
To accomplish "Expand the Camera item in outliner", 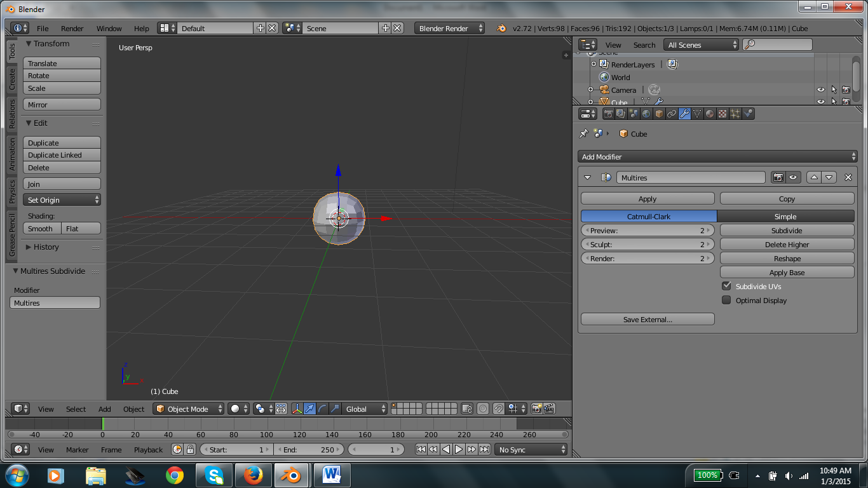I will point(590,90).
